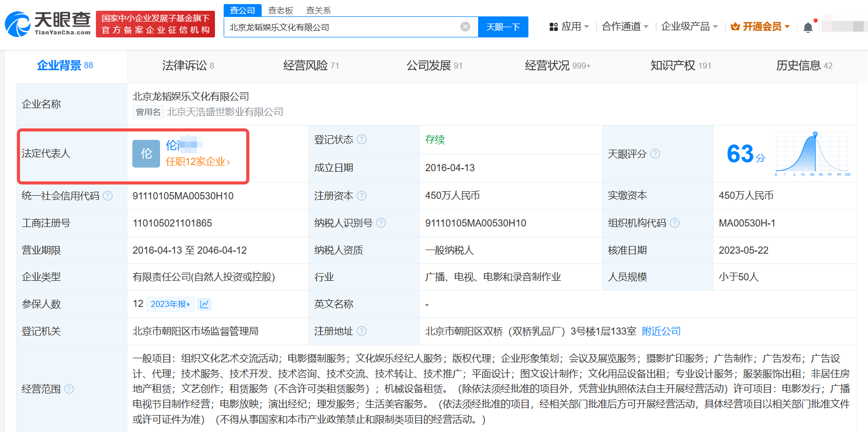The image size is (868, 432).
Task: Select the 企业背景 tab
Action: (x=65, y=66)
